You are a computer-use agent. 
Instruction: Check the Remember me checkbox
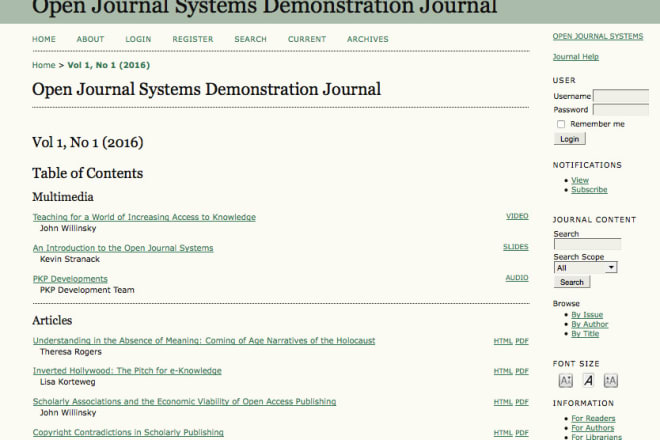[x=561, y=124]
